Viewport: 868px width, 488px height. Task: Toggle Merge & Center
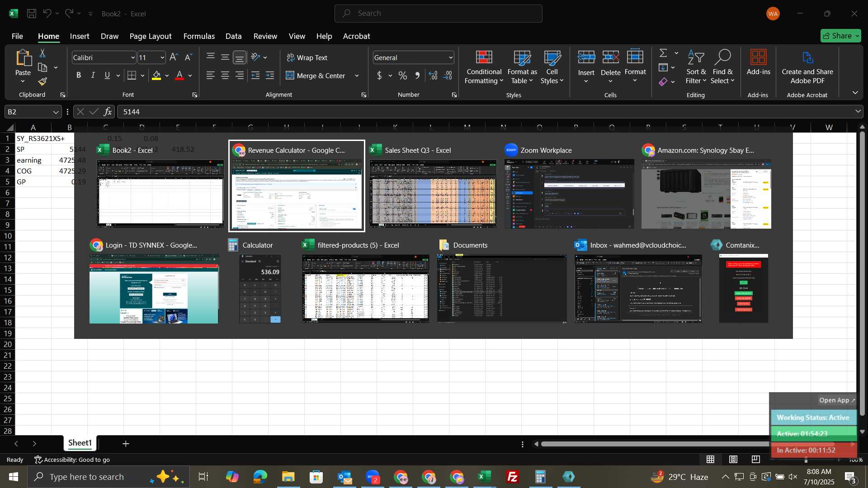[316, 75]
